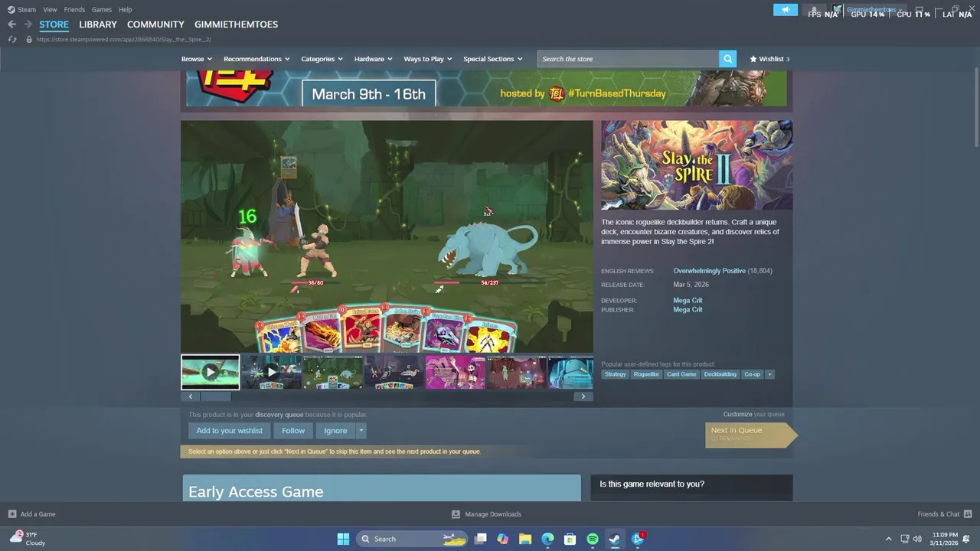The height and width of the screenshot is (551, 980).
Task: Open the Games menu
Action: [x=102, y=10]
